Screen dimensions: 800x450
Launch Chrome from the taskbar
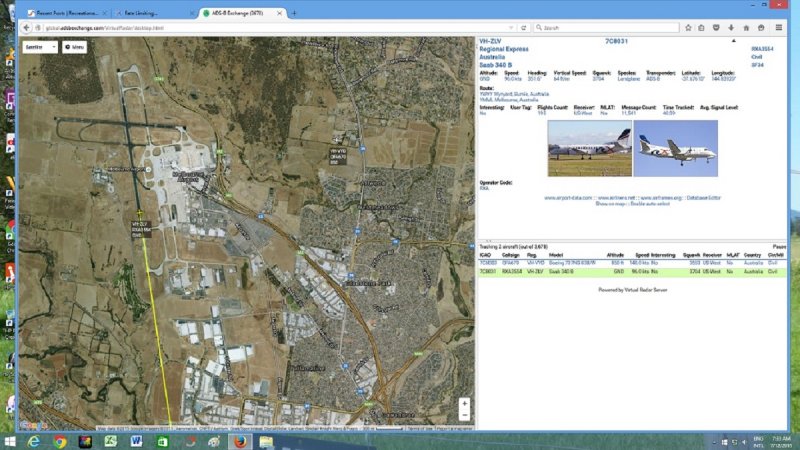coord(60,441)
